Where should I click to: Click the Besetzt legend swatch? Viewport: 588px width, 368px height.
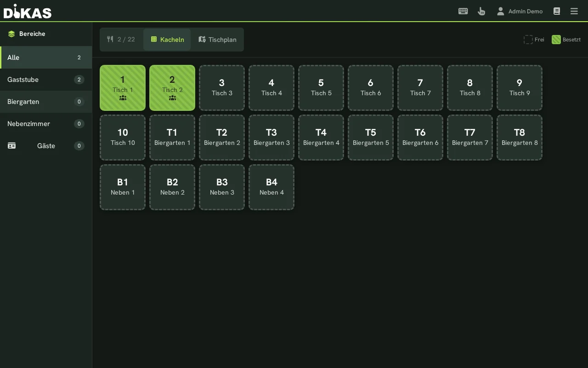tap(556, 40)
